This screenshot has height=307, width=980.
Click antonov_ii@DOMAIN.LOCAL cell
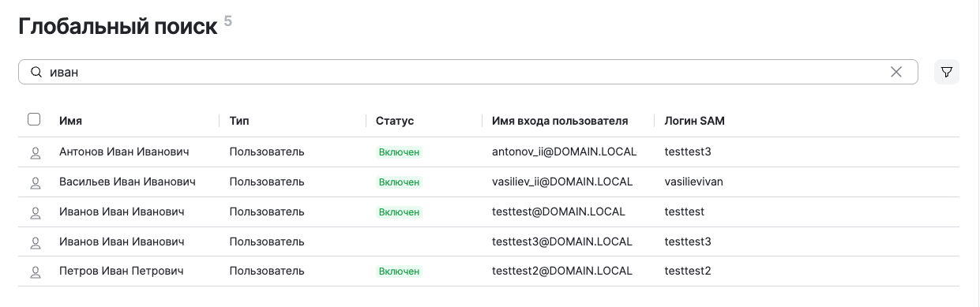click(564, 152)
